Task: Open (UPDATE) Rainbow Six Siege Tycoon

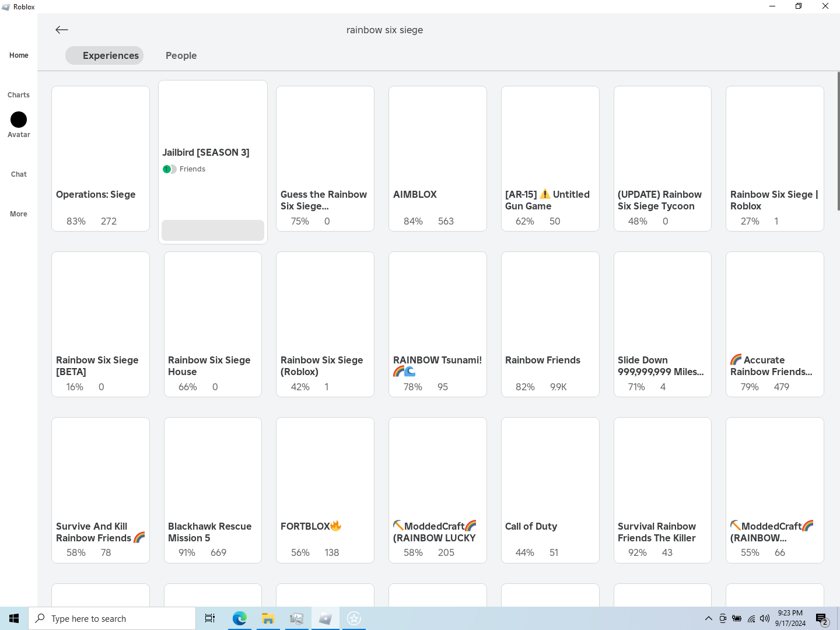Action: point(663,159)
